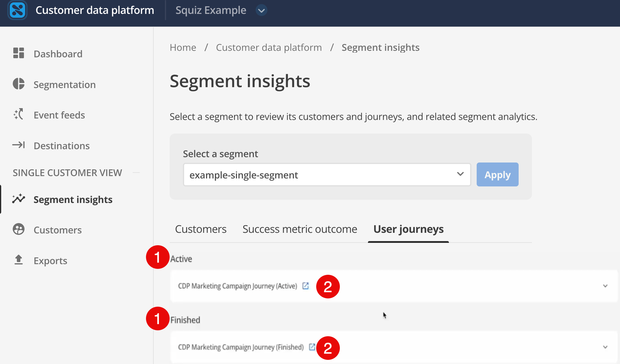Click the Customer data platform breadcrumb link
Viewport: 620px width, 364px height.
[269, 47]
